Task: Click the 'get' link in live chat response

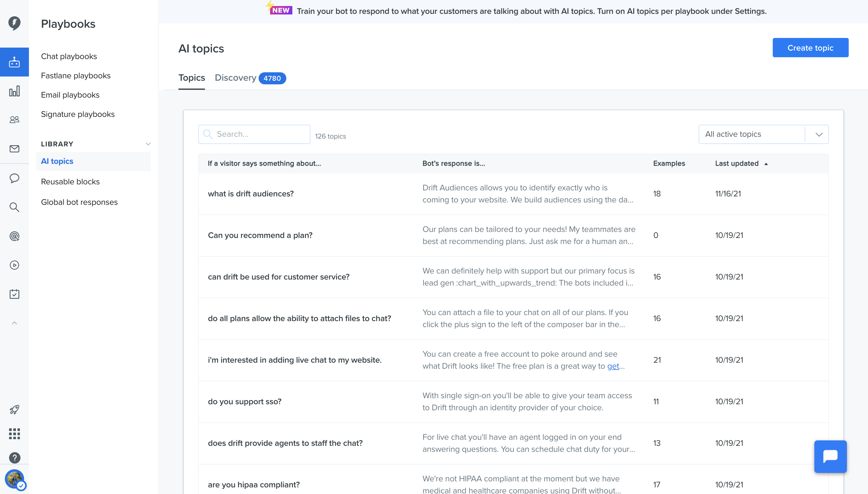Action: [x=613, y=366]
